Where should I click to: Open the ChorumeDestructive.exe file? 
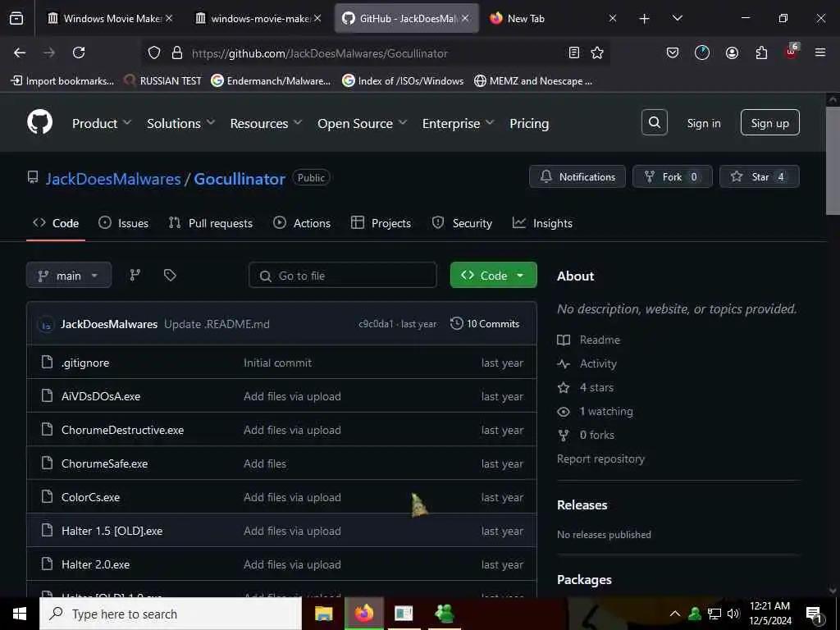123,430
